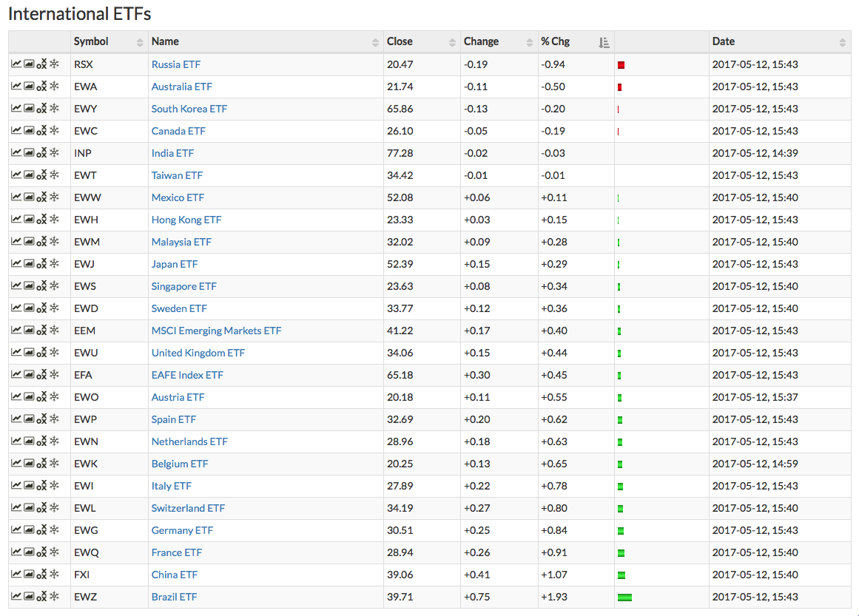This screenshot has height=616, width=859.
Task: Open the United Kingdom ETF link
Action: click(198, 353)
